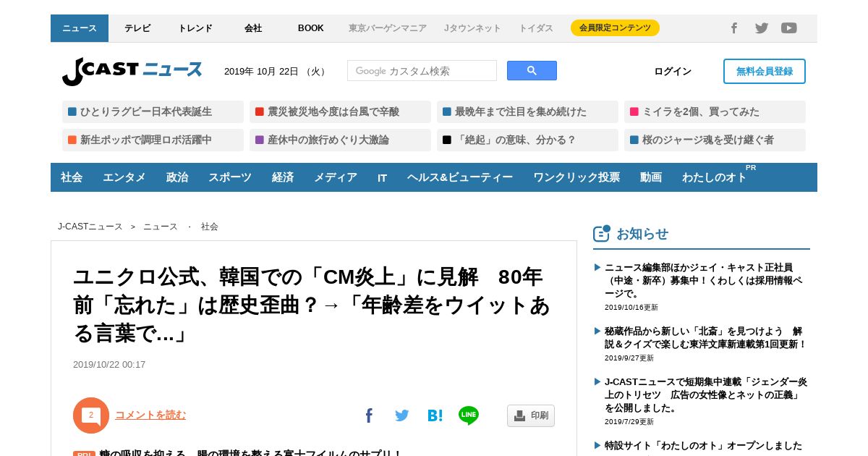Screen dimensions: 868x456
Task: Click the 無料会員登録 button
Action: coord(765,71)
